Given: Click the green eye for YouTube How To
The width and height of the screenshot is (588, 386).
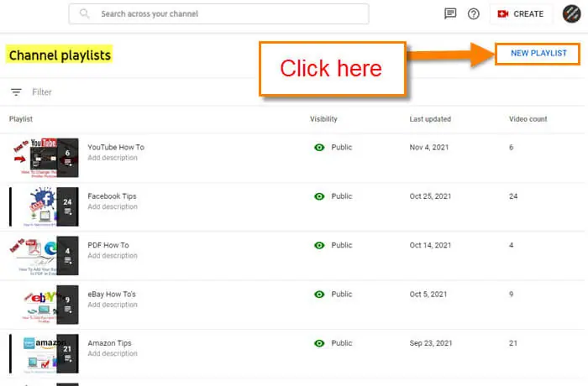Looking at the screenshot, I should [x=319, y=148].
